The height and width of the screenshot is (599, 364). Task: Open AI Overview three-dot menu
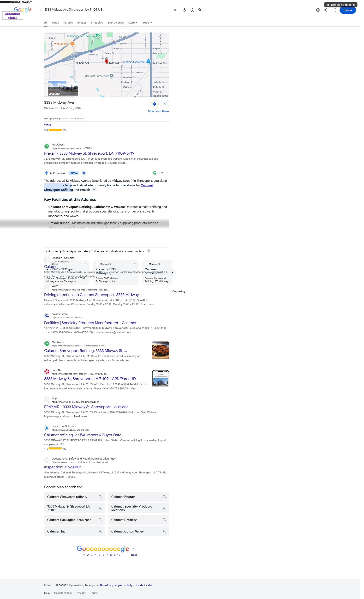pos(167,173)
